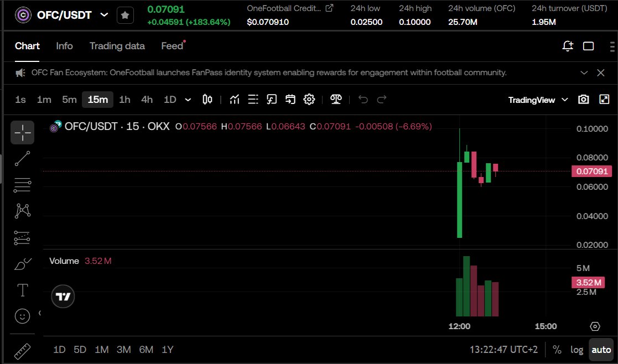Open price scale settings hexagon icon
Image resolution: width=618 pixels, height=364 pixels.
[x=595, y=326]
